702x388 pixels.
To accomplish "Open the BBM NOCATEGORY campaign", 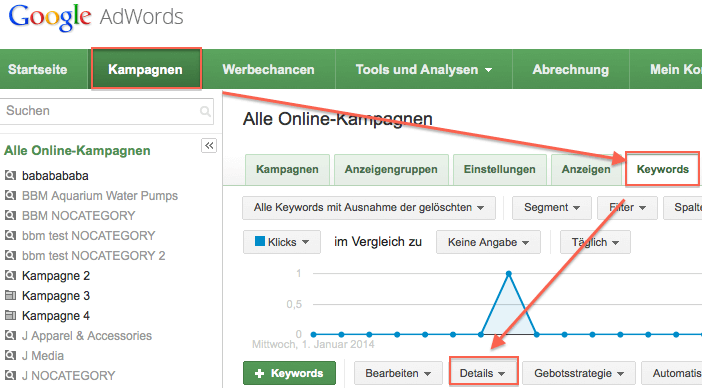I will pos(78,216).
